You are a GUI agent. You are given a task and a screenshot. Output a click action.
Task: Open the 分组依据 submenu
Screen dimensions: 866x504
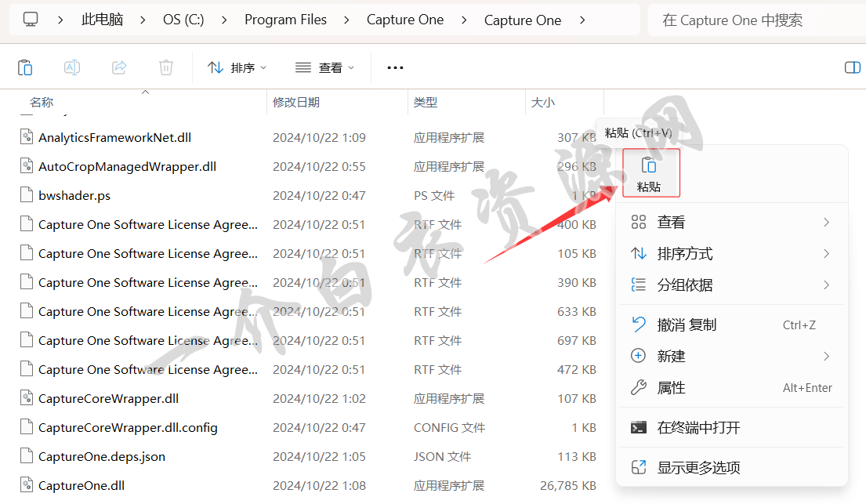click(731, 285)
